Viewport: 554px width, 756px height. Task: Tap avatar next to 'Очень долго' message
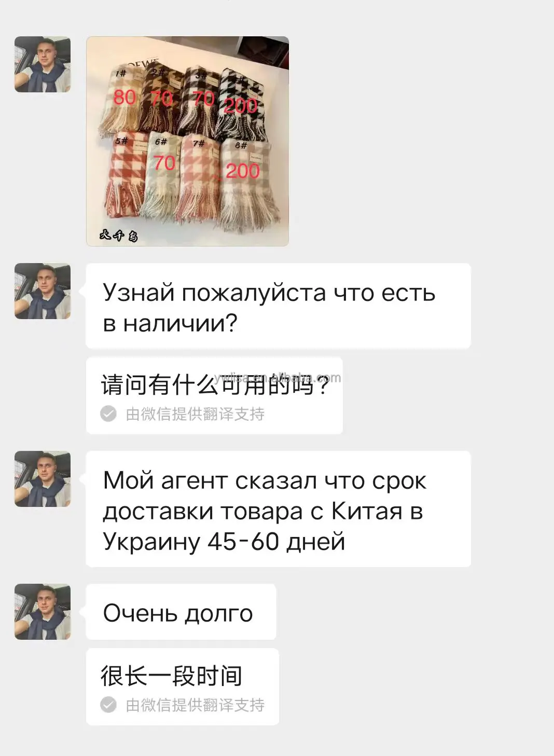coord(43,612)
